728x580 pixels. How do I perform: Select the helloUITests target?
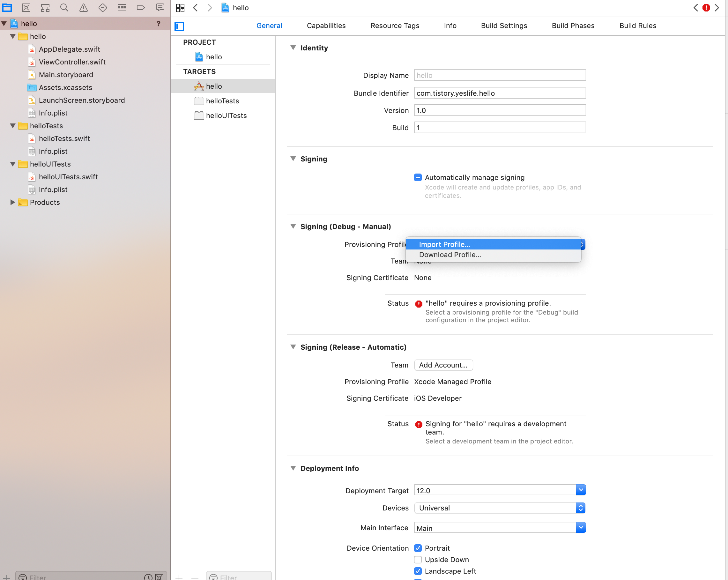coord(226,115)
